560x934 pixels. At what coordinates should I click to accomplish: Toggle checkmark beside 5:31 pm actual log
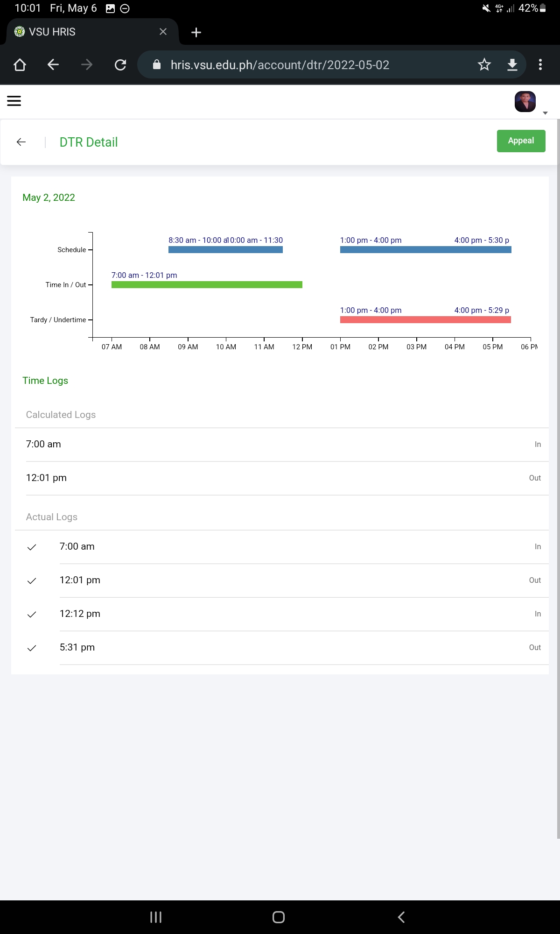pyautogui.click(x=32, y=648)
